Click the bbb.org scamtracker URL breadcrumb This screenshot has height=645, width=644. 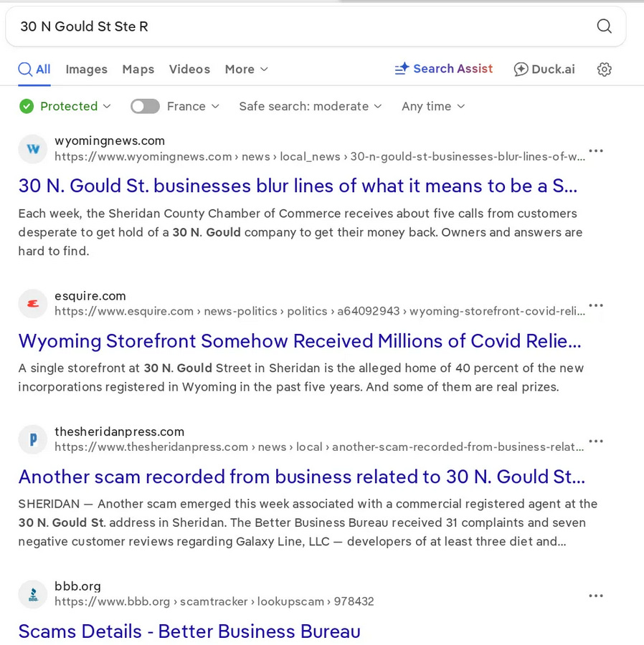[x=214, y=602]
